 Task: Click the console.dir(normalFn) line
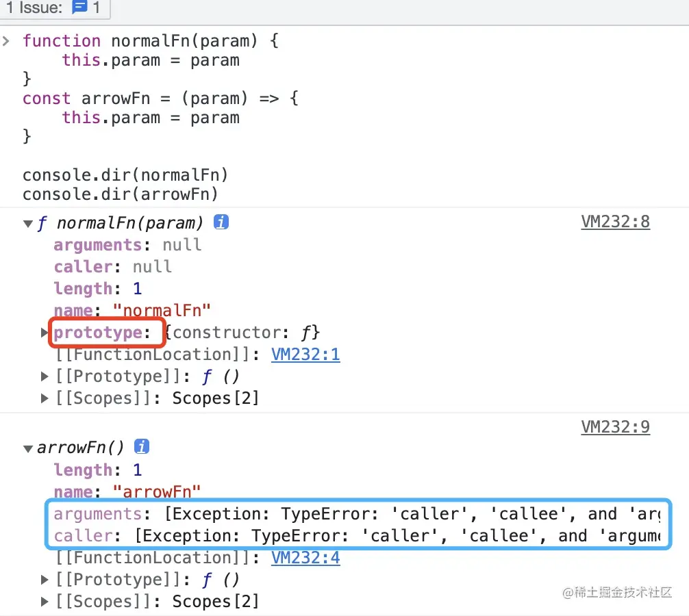(125, 175)
